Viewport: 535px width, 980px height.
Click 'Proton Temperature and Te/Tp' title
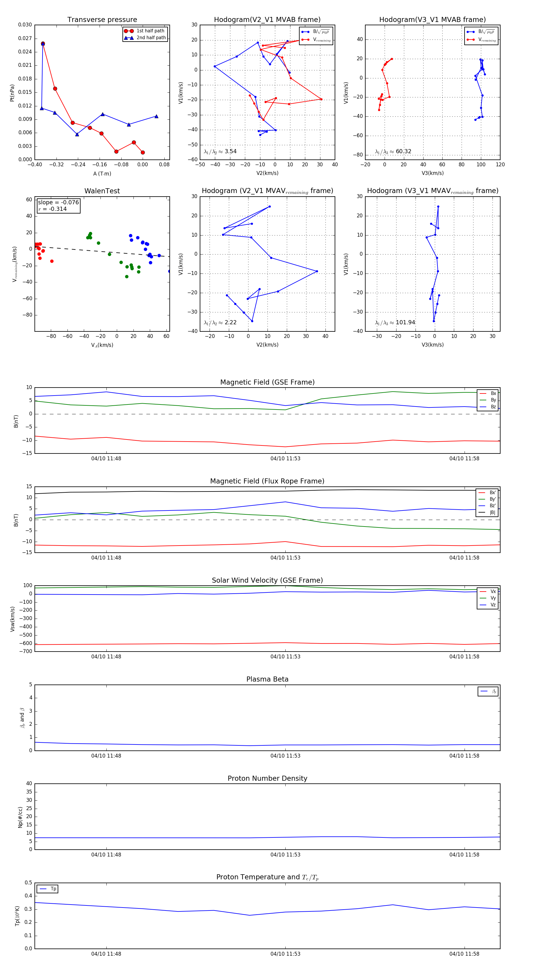pos(267,877)
